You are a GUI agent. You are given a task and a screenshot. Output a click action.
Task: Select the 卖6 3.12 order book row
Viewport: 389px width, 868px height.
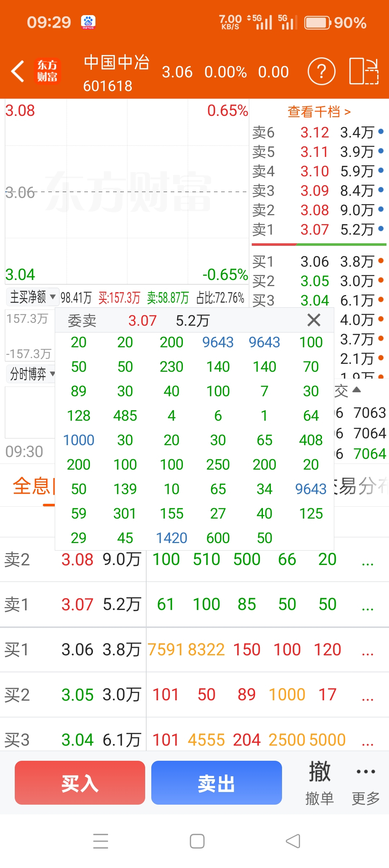pos(318,132)
